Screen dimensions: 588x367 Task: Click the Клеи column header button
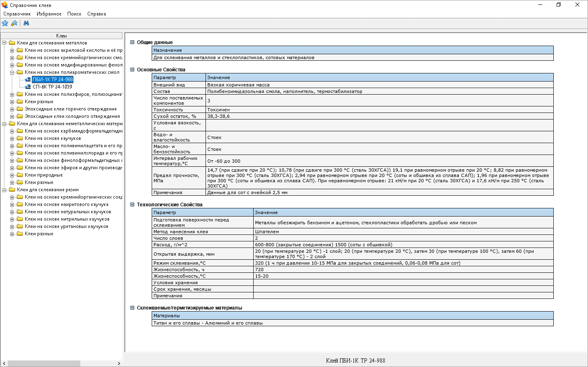pyautogui.click(x=62, y=36)
